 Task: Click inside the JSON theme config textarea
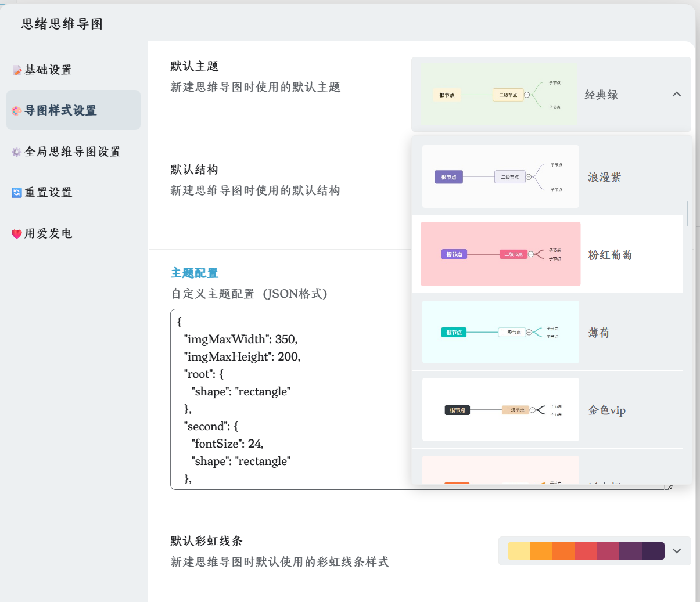click(x=290, y=399)
